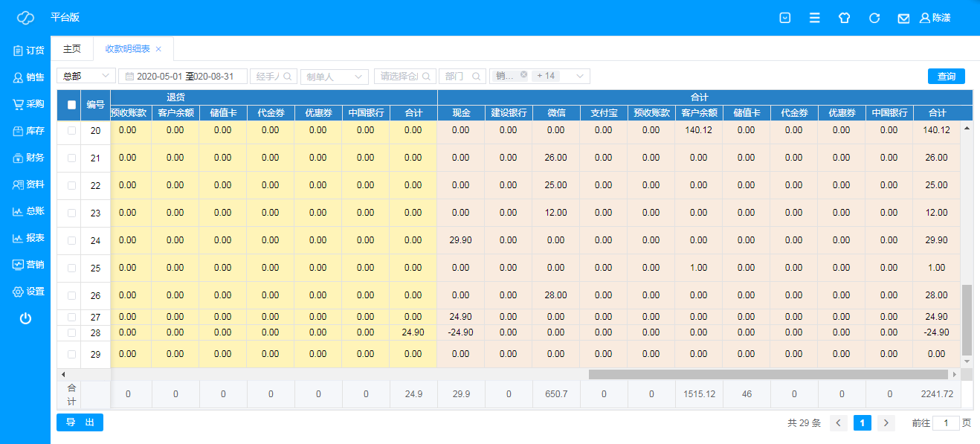
Task: Click the 查询 query button
Action: click(x=946, y=76)
